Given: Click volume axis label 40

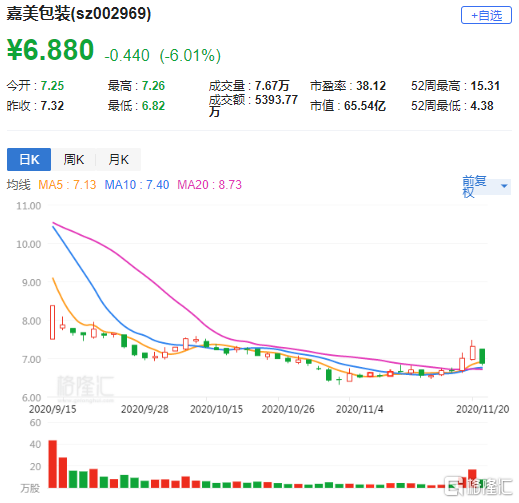Looking at the screenshot, I should pyautogui.click(x=35, y=444).
